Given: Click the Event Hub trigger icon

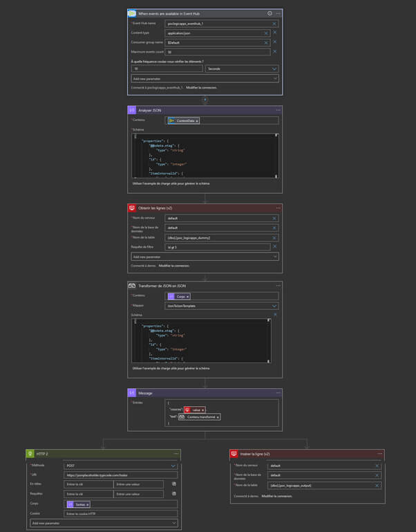Looking at the screenshot, I should pyautogui.click(x=131, y=14).
